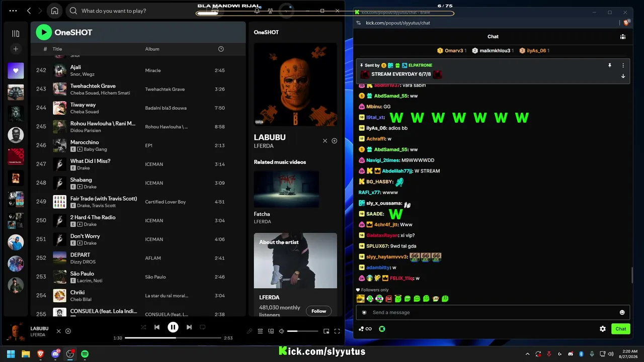The image size is (644, 362).
Task: Add LABUBU to library in side panel
Action: point(334,141)
